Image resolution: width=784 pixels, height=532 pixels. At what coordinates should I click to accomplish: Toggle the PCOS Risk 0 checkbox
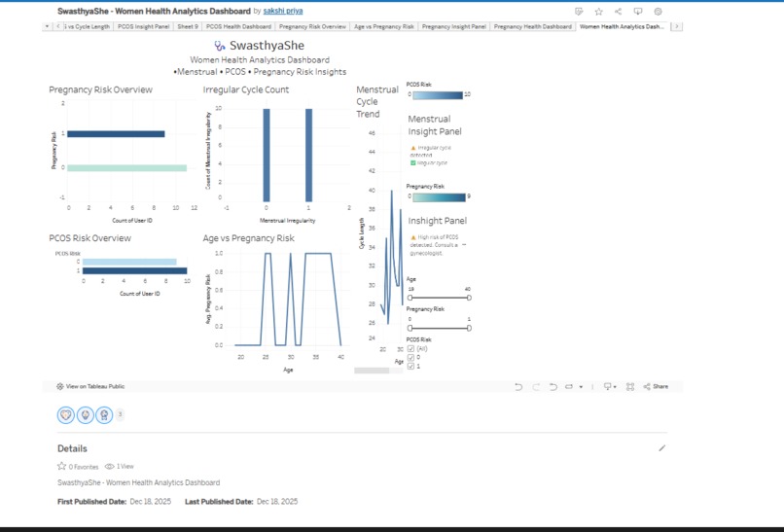(x=411, y=358)
